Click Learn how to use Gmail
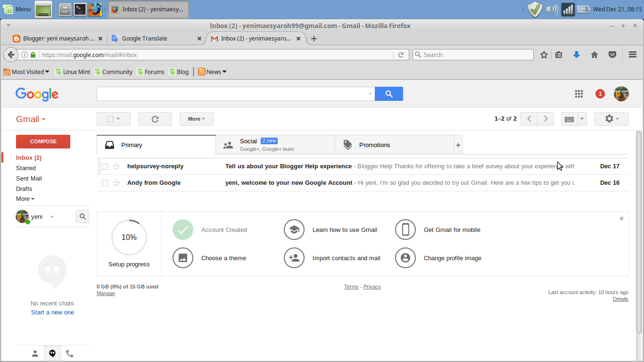The height and width of the screenshot is (362, 644). 345,230
